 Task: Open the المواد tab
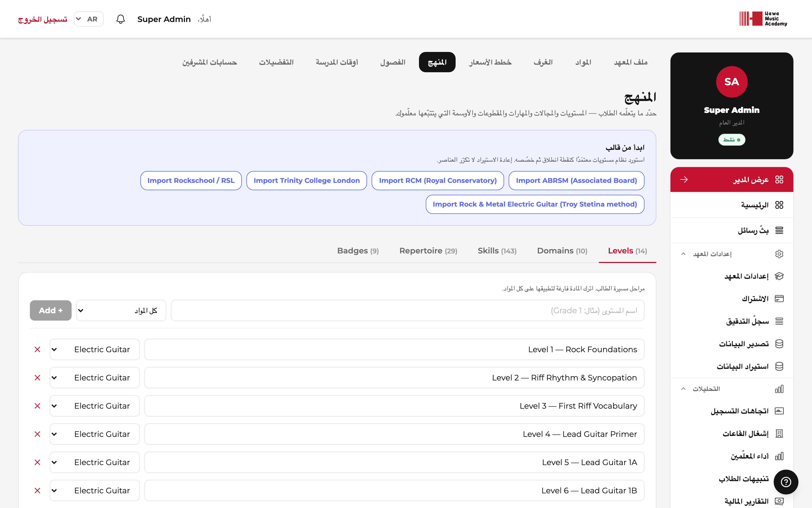(584, 62)
